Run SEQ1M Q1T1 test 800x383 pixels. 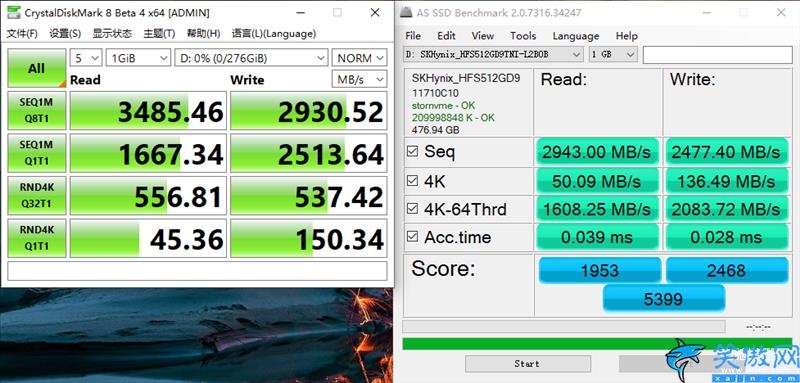pyautogui.click(x=36, y=153)
